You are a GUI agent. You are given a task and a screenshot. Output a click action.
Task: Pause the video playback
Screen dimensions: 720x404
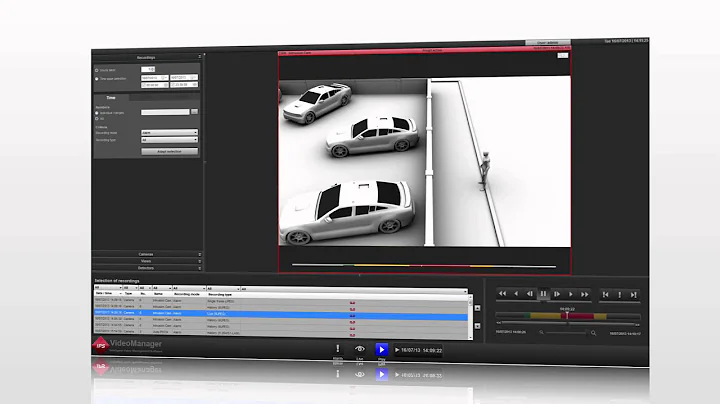pyautogui.click(x=543, y=294)
